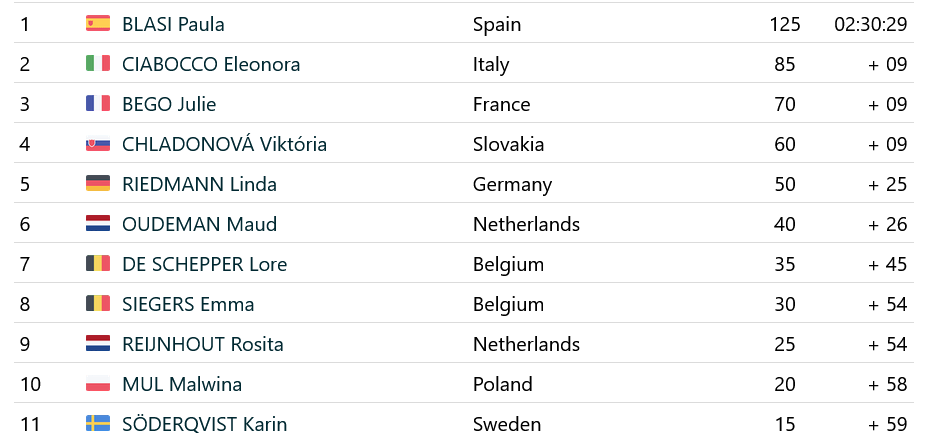The image size is (937, 439).
Task: Click Belgium flag beside SIEGERS Emma
Action: tap(97, 304)
